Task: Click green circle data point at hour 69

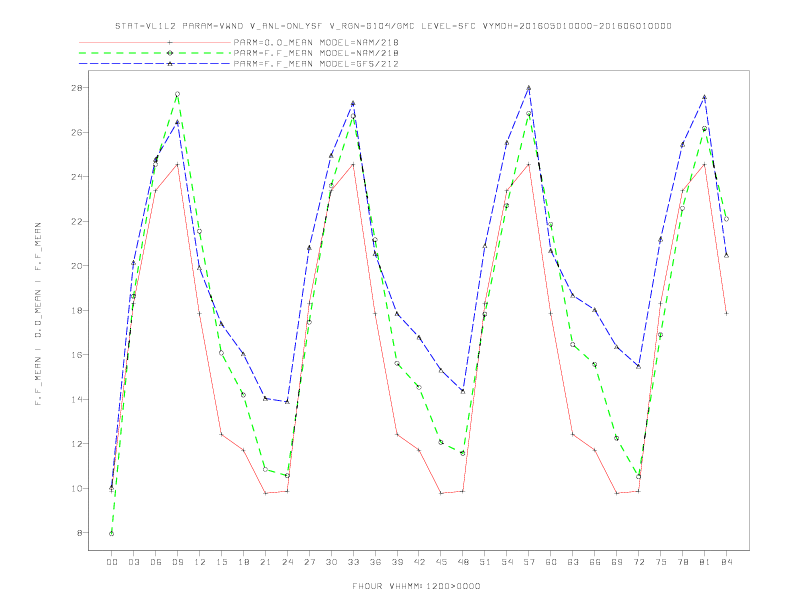Action: coord(617,438)
